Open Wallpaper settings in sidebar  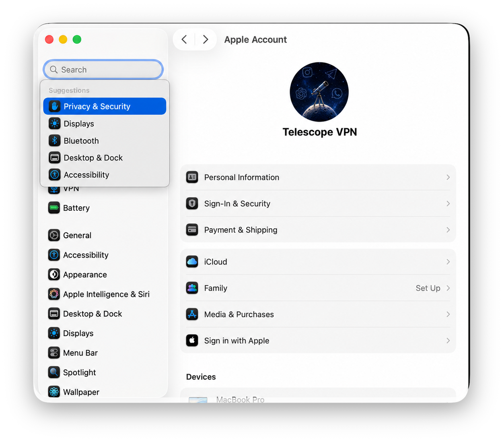[104, 392]
